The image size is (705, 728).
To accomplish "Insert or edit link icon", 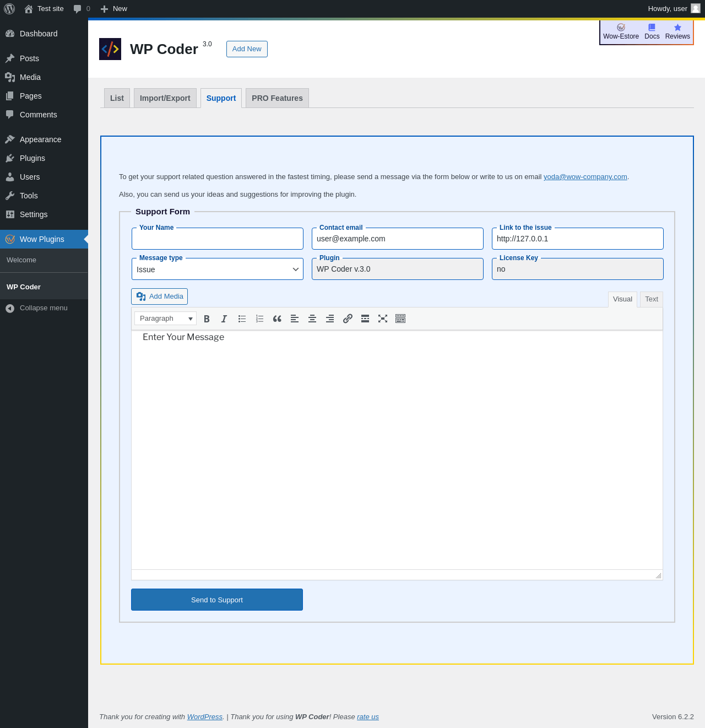I will pos(348,319).
